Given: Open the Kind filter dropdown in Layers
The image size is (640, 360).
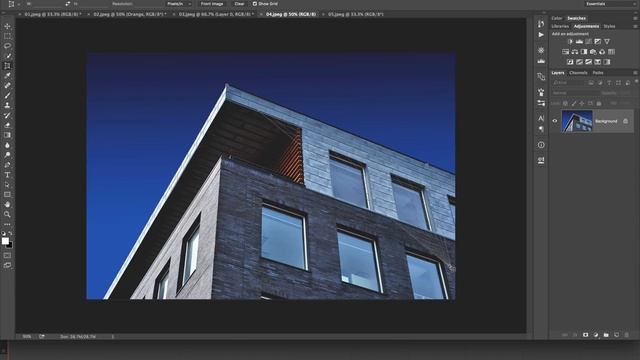Looking at the screenshot, I should click(568, 82).
